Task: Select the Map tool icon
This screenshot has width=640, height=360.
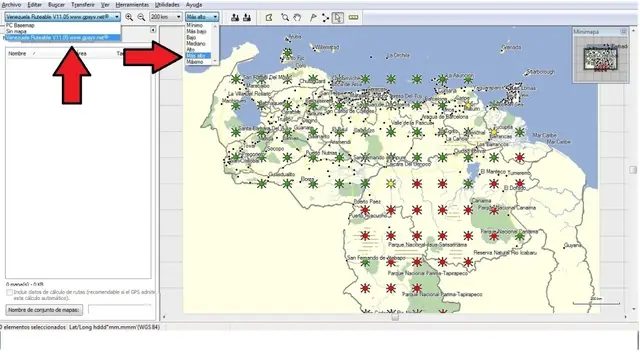Action: click(x=269, y=17)
